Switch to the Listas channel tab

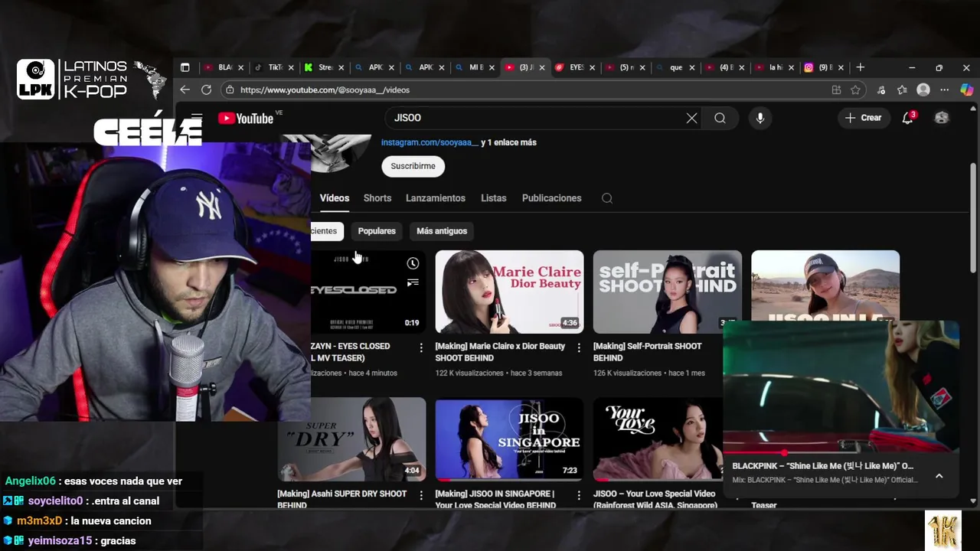click(494, 198)
